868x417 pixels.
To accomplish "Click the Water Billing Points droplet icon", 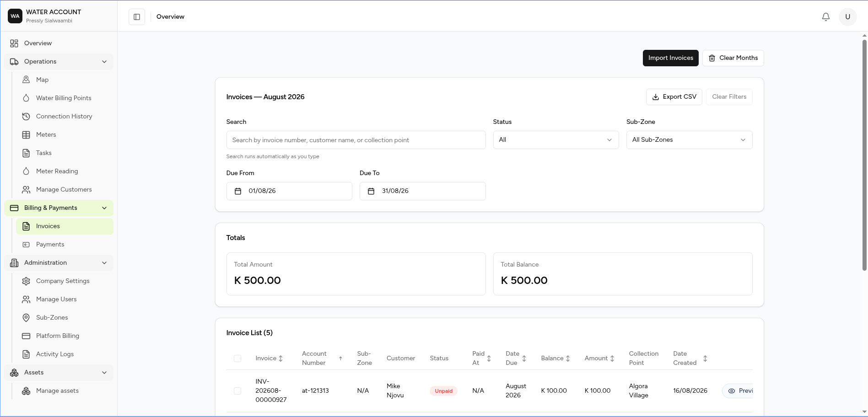I will (26, 98).
